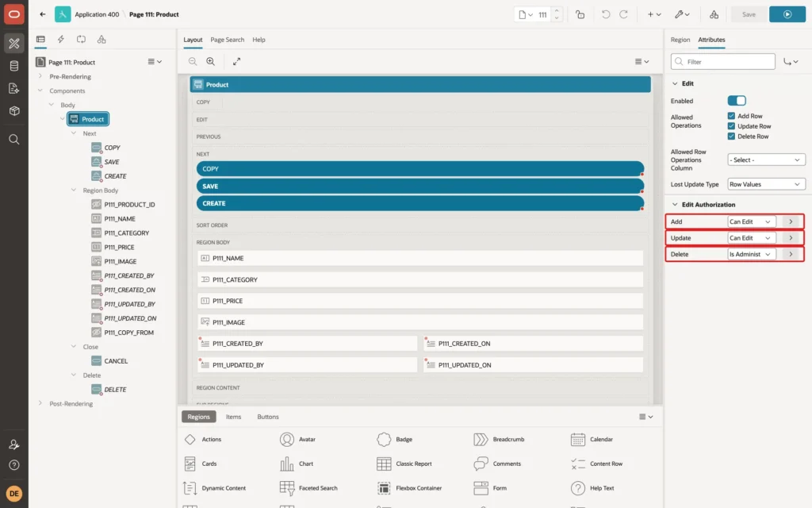This screenshot has height=508, width=812.
Task: Click the DE user avatar
Action: (x=14, y=493)
